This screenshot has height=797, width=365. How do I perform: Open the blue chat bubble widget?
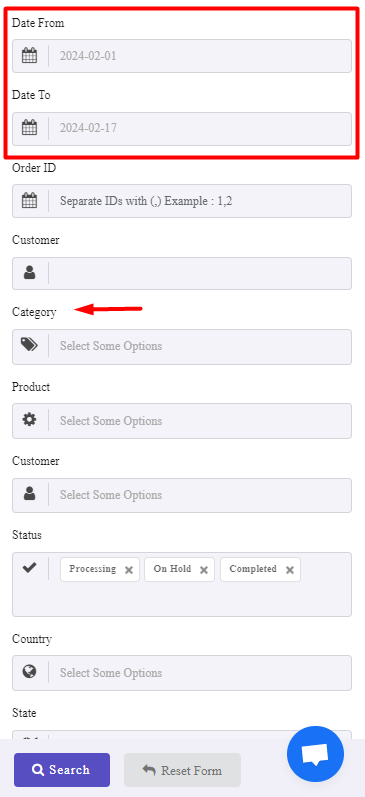tap(315, 754)
